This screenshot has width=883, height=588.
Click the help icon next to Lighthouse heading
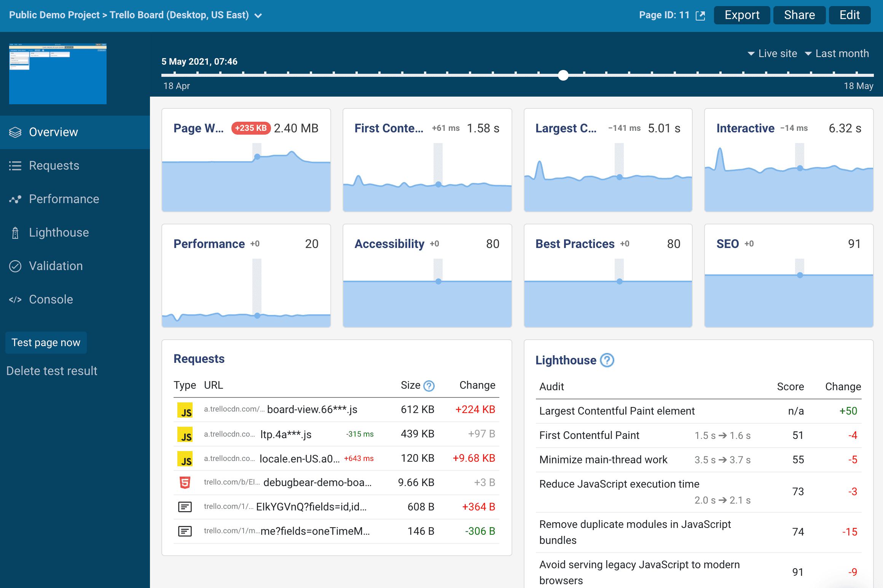click(607, 360)
